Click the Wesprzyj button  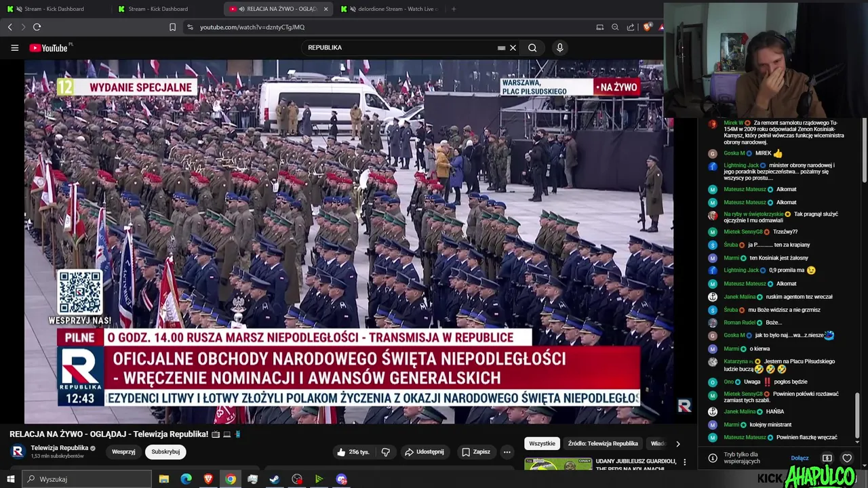123,452
